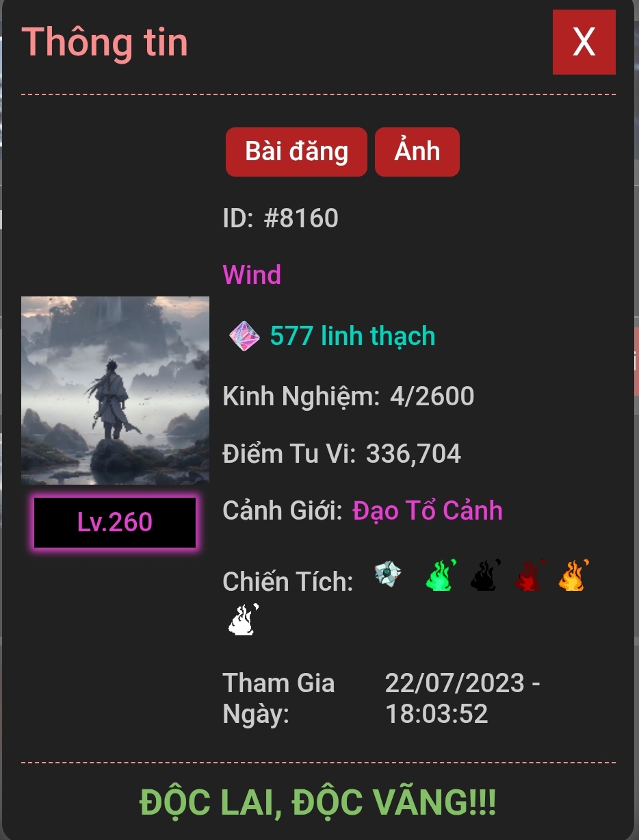
Task: Click the user avatar picture
Action: pyautogui.click(x=115, y=390)
